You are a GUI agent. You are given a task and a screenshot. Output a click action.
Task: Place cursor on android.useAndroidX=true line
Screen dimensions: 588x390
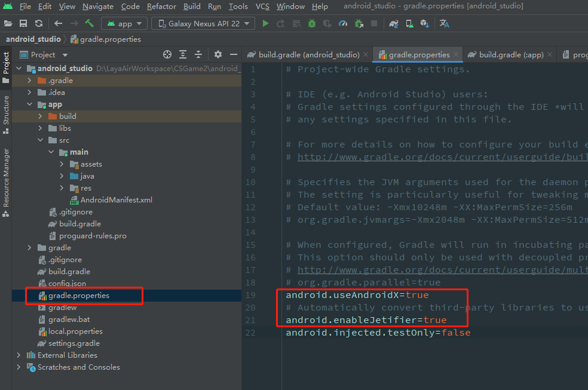[357, 295]
